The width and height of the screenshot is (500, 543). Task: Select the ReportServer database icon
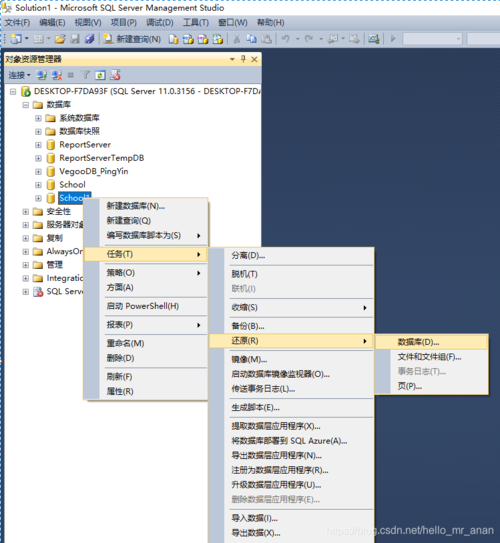(51, 145)
